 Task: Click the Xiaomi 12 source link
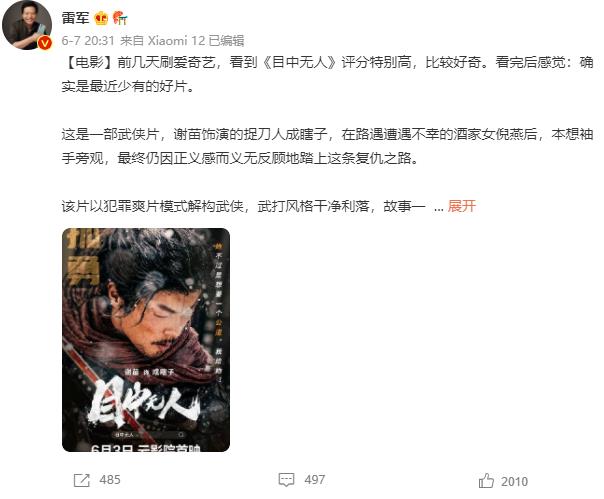coord(176,40)
